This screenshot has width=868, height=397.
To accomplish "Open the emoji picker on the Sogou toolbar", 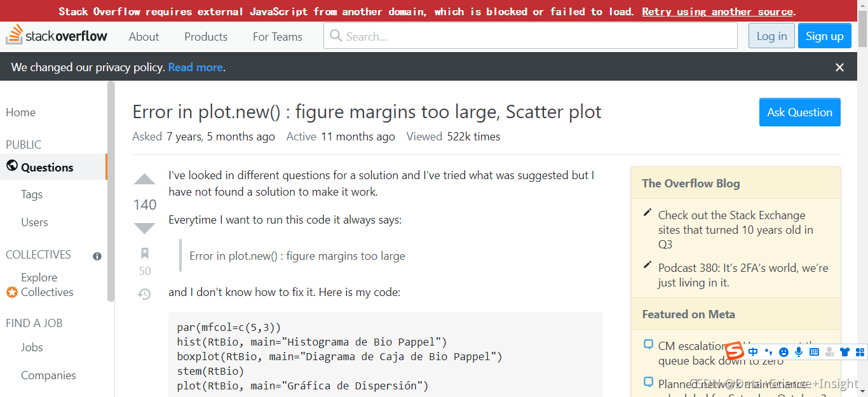I will pos(783,352).
